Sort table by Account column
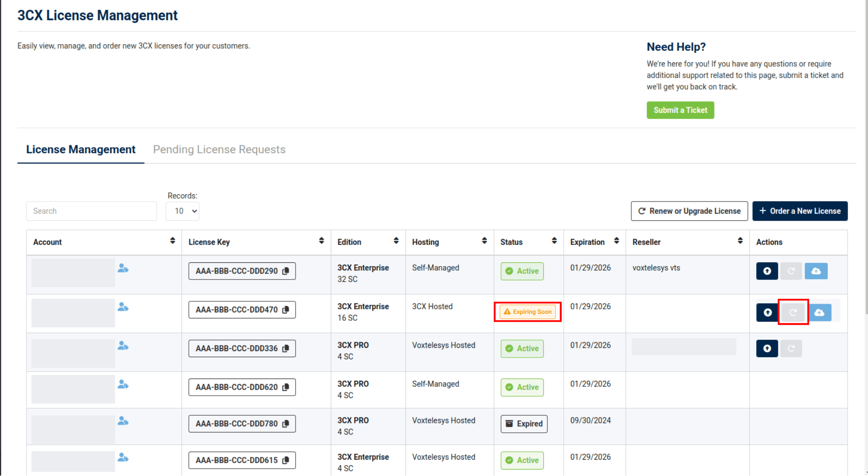 tap(173, 241)
